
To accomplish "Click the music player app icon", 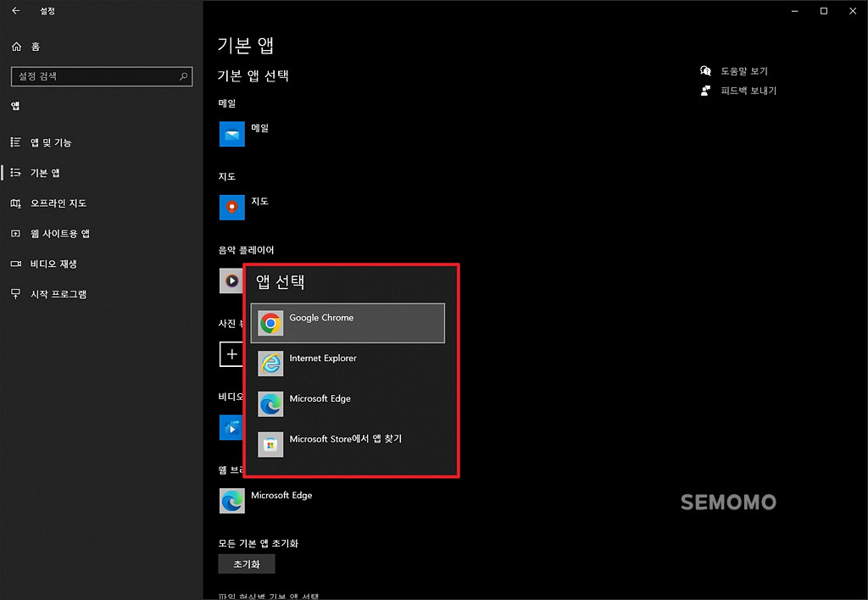I will (x=231, y=281).
